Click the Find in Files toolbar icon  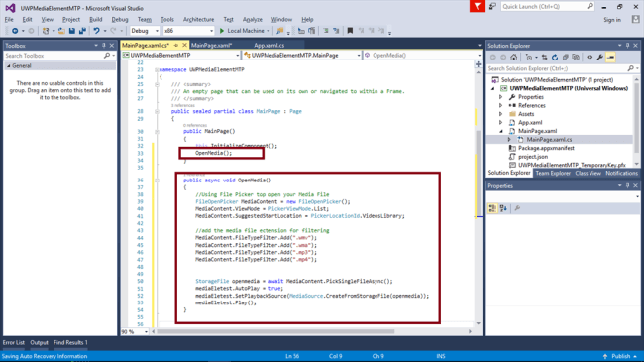pos(280,31)
